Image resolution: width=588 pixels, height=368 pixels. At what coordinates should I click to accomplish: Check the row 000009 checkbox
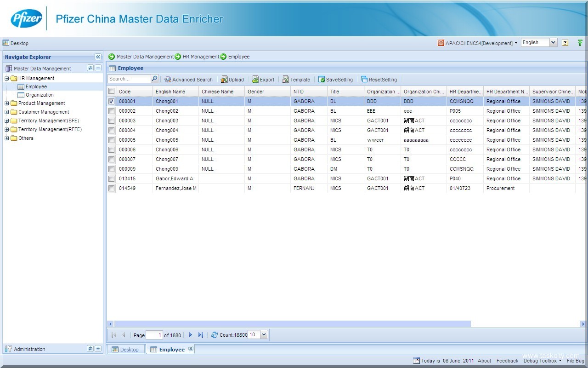pyautogui.click(x=111, y=169)
